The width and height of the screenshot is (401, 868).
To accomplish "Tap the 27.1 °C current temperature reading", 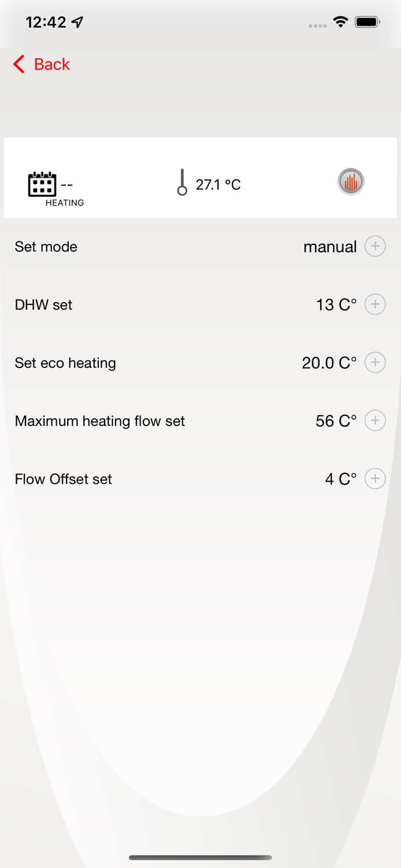I will [218, 185].
